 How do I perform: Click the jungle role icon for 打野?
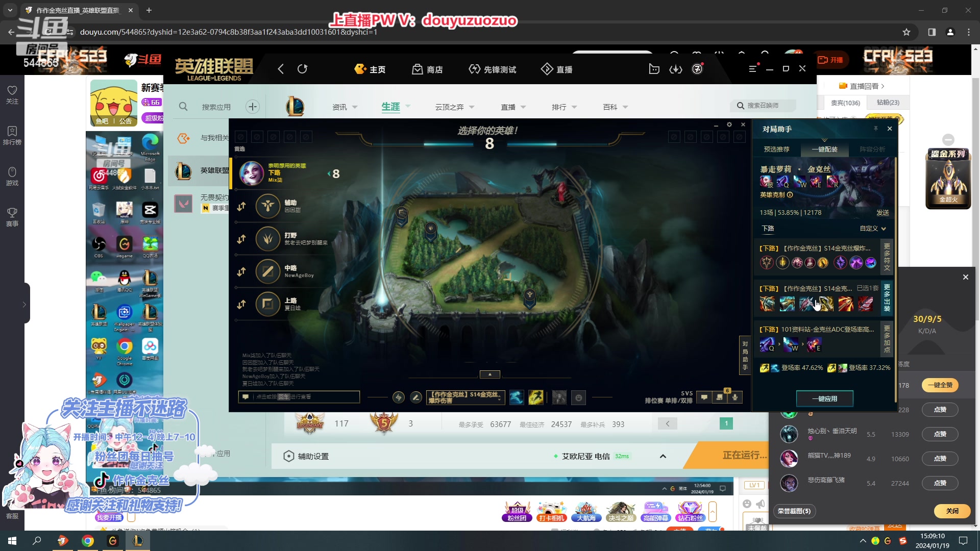268,239
